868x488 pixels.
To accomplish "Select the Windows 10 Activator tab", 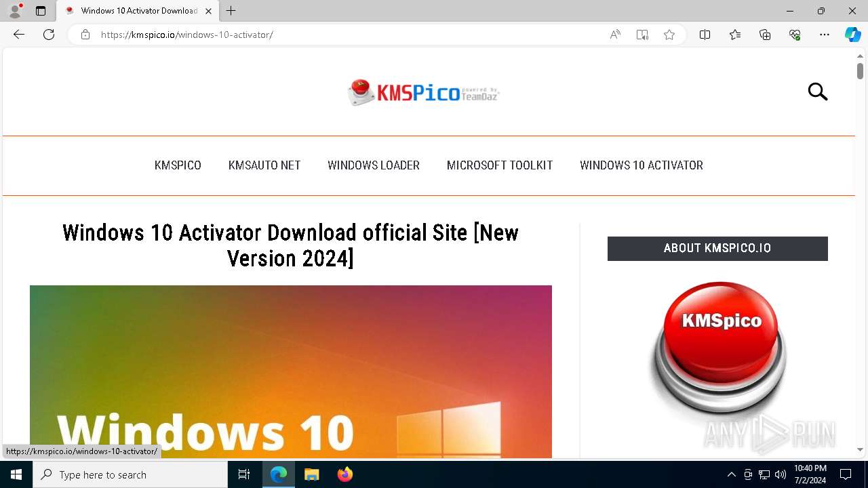I will tap(138, 11).
